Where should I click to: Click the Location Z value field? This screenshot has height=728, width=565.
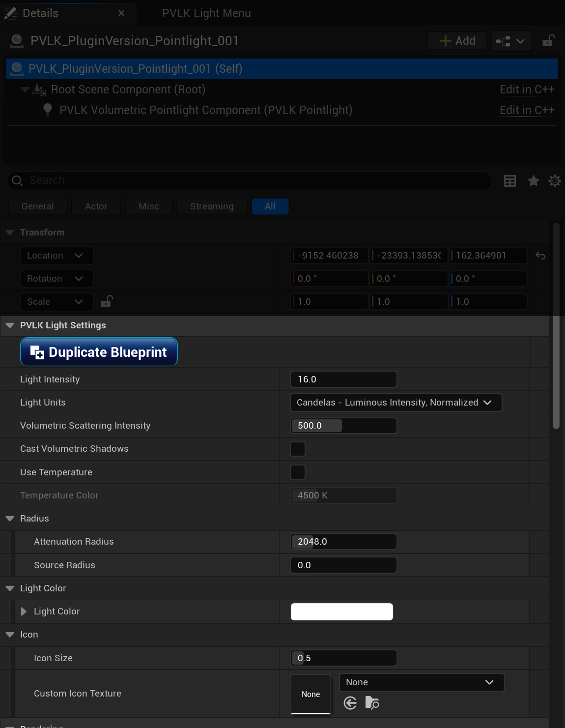488,256
